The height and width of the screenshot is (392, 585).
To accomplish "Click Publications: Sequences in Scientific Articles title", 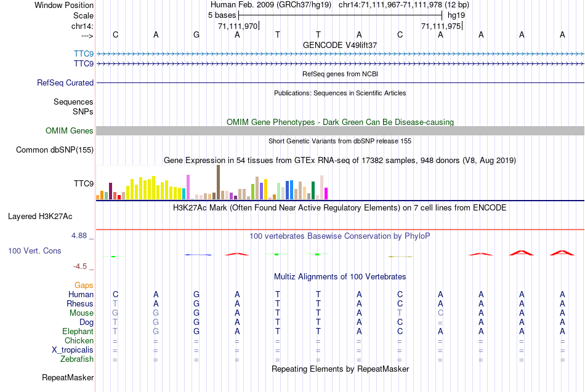I will point(340,93).
